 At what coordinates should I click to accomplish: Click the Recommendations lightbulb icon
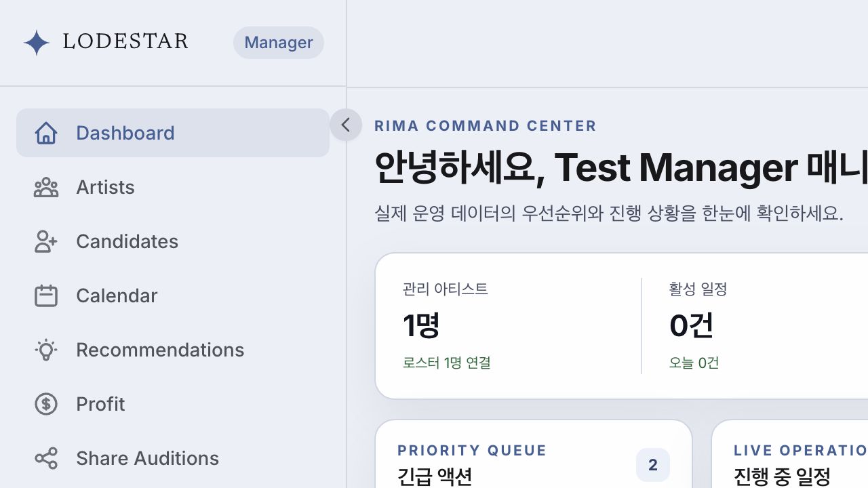[x=46, y=350]
